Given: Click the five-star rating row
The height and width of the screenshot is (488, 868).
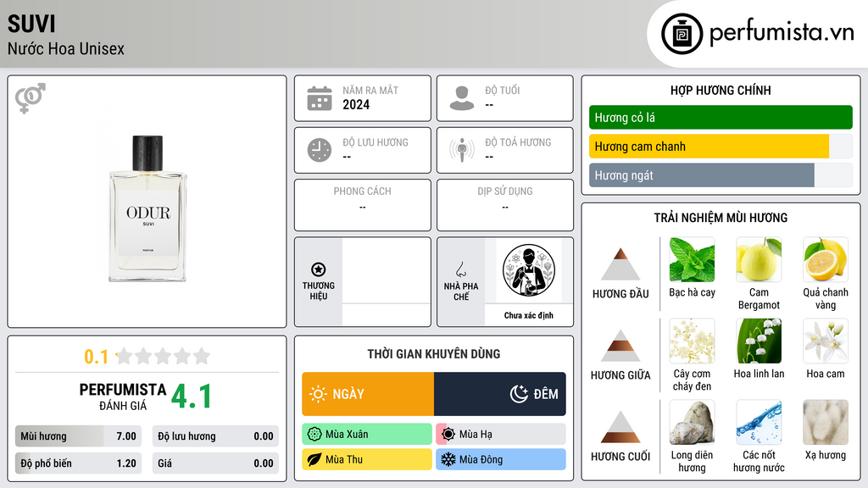Looking at the screenshot, I should (x=163, y=356).
